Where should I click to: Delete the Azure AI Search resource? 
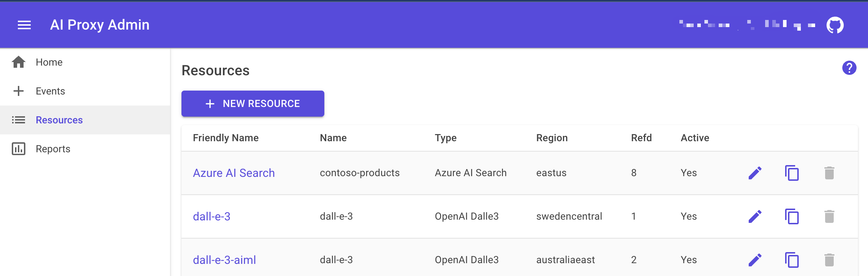click(x=829, y=173)
